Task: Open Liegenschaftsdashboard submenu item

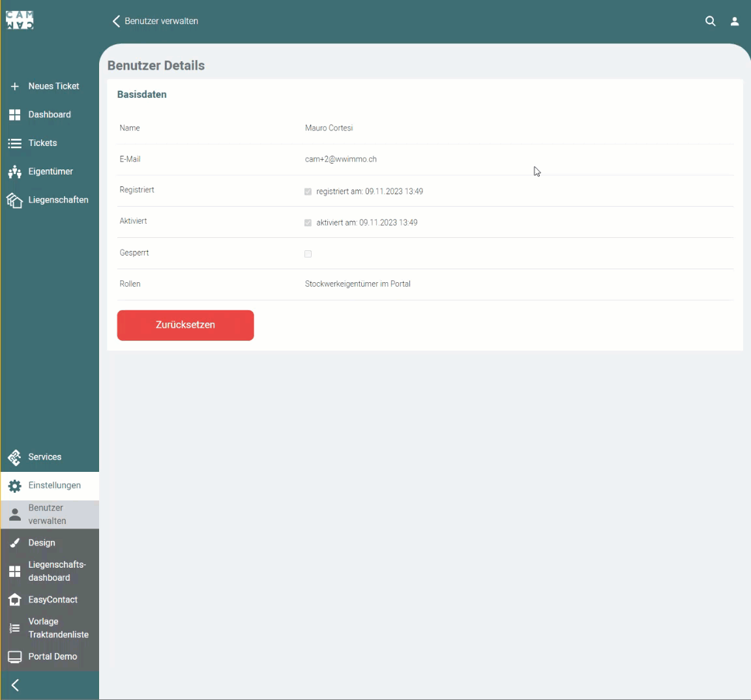Action: (x=50, y=571)
